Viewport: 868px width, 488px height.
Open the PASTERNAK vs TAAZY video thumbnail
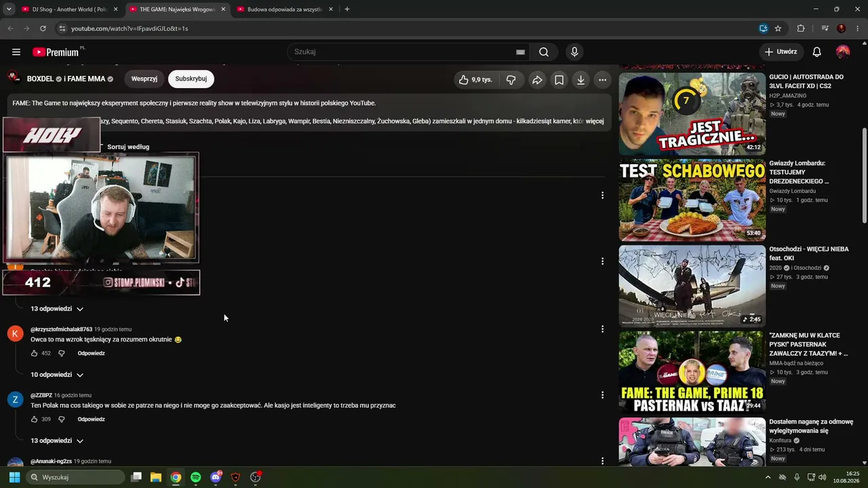[x=692, y=372]
